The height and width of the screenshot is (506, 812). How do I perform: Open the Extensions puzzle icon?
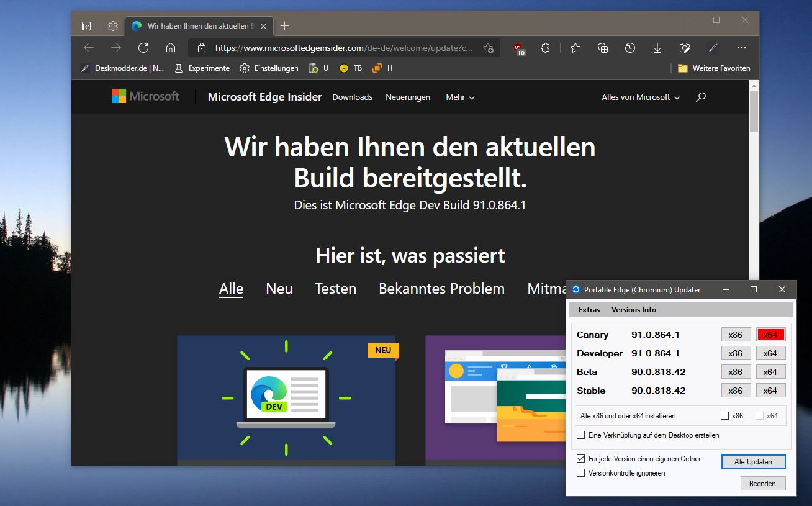pos(546,48)
